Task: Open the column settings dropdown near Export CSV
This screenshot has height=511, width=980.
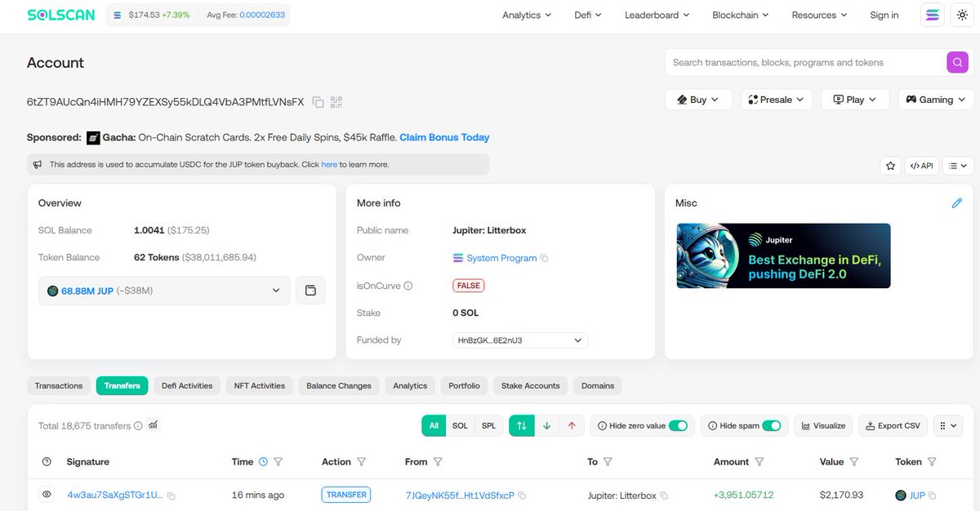Action: [x=948, y=425]
